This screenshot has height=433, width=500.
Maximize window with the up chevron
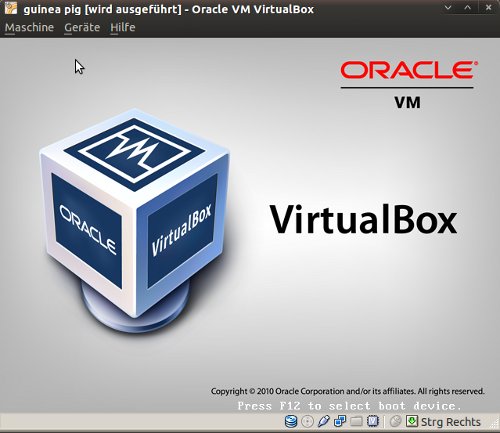468,7
